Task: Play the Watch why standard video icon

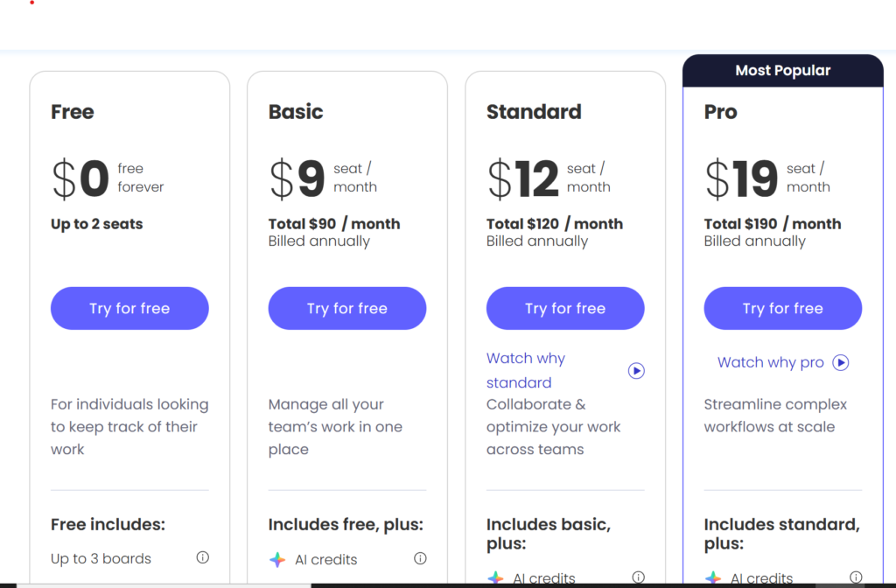Action: (x=636, y=371)
